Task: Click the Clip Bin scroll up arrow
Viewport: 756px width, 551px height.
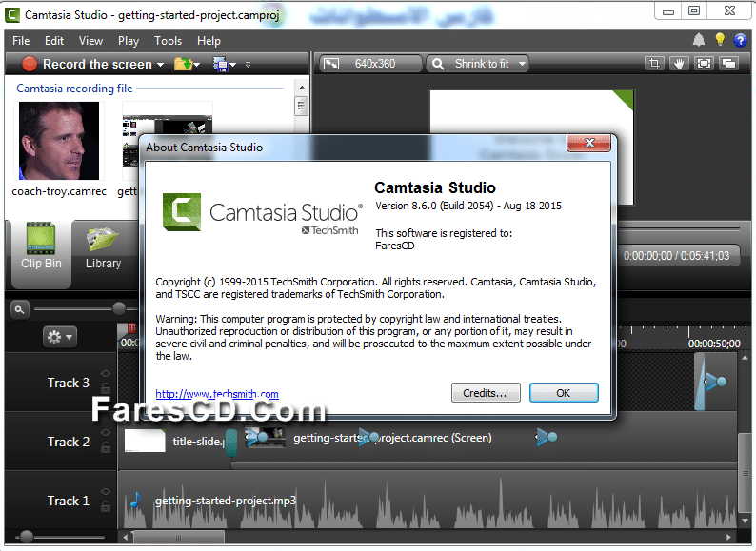Action: [302, 88]
